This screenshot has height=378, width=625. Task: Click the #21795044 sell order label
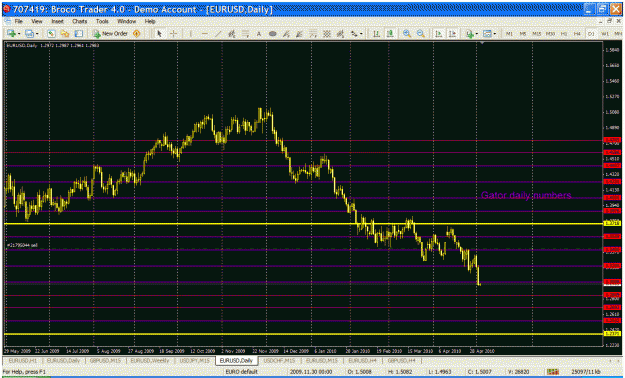[x=22, y=245]
